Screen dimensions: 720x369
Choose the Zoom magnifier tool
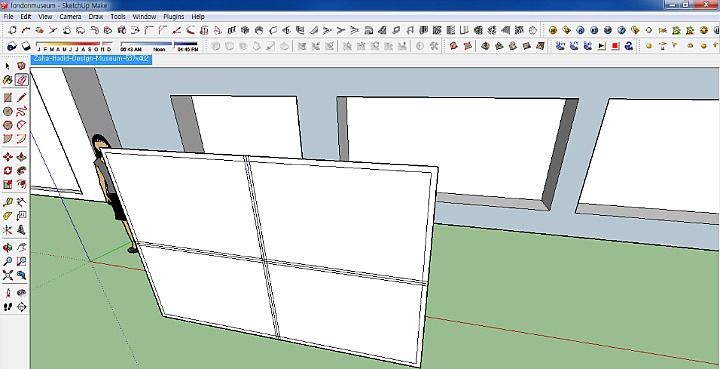[x=8, y=262]
